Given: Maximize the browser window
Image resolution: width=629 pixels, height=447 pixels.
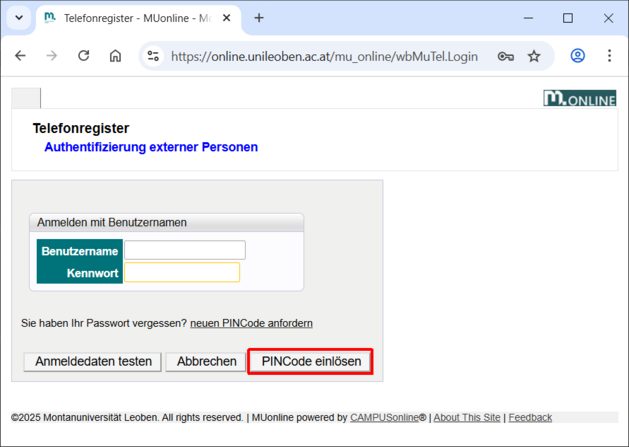Looking at the screenshot, I should click(x=568, y=18).
